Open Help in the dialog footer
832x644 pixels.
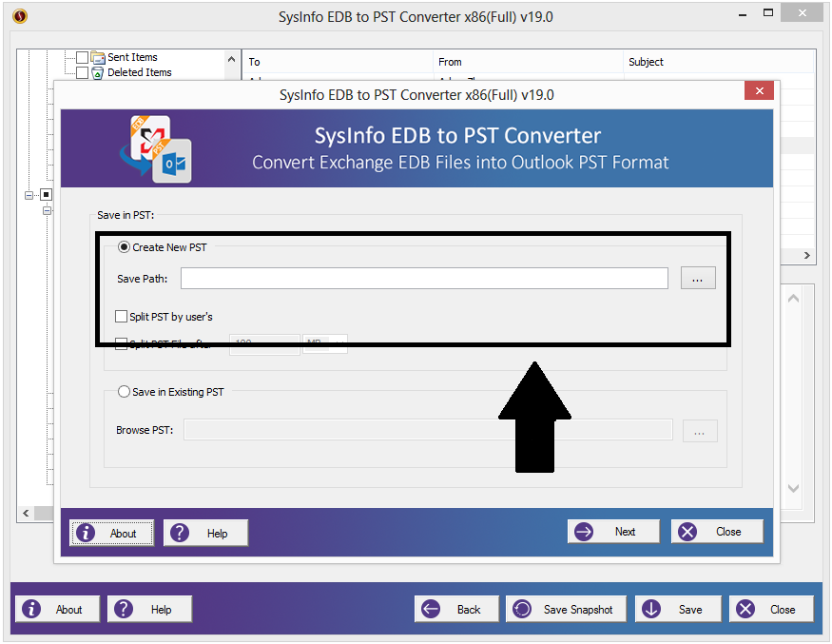pos(205,533)
